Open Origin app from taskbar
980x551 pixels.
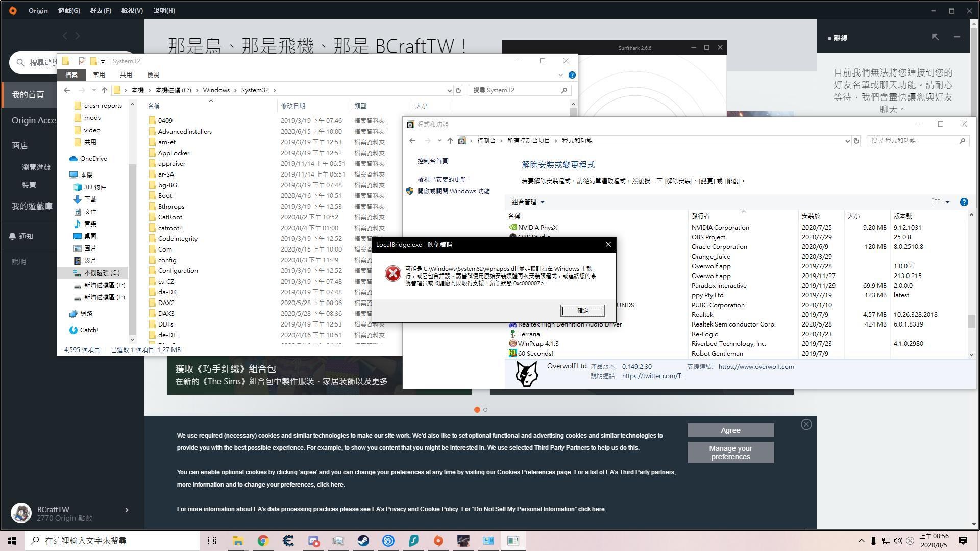(x=438, y=541)
